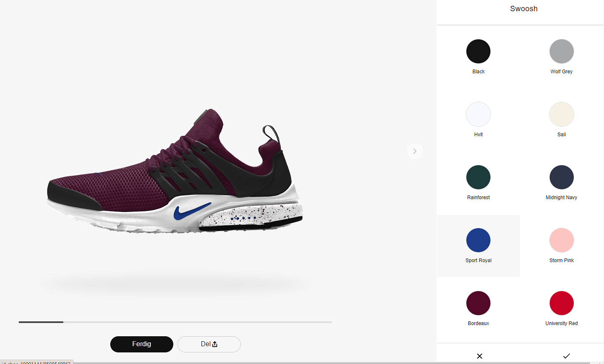Click the 'Bordeaux' label text
This screenshot has width=604, height=364.
click(x=478, y=323)
